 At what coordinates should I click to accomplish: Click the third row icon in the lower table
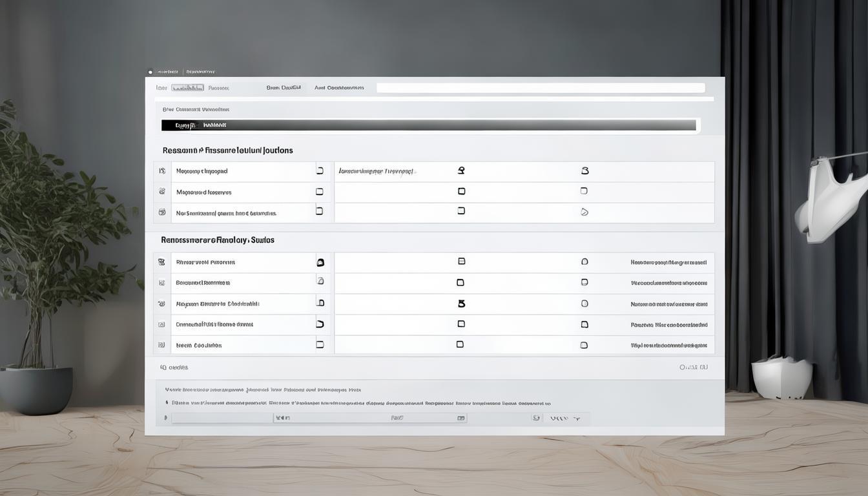pos(161,304)
